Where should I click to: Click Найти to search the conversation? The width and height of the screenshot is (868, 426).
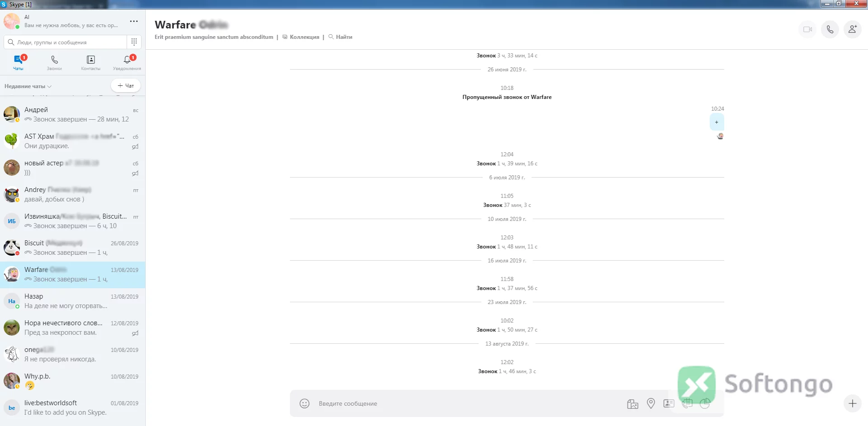340,37
